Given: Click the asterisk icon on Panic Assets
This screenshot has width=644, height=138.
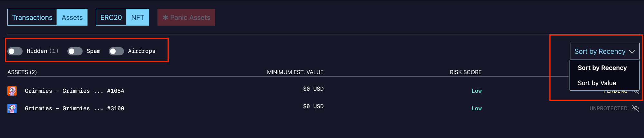Looking at the screenshot, I should 166,17.
